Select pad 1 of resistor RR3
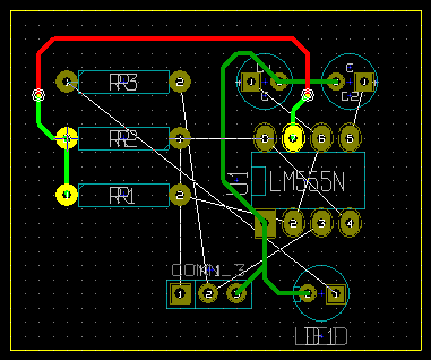The width and height of the screenshot is (431, 360). pos(67,82)
